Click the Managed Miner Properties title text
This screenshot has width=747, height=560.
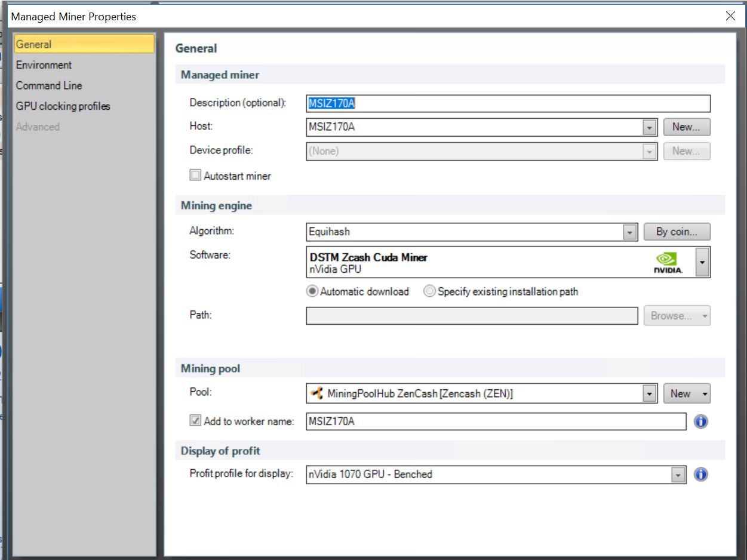73,17
